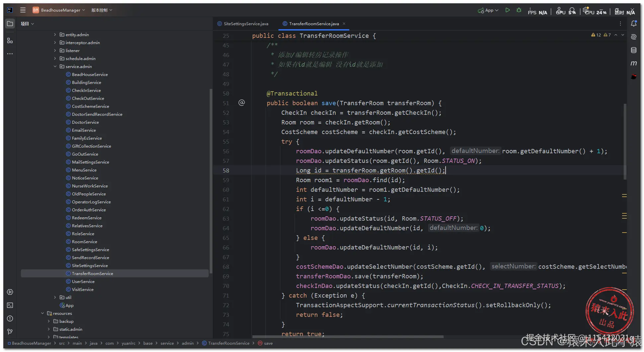Viewport: 644px width, 352px height.
Task: Select the App class in the tree
Action: tap(67, 305)
